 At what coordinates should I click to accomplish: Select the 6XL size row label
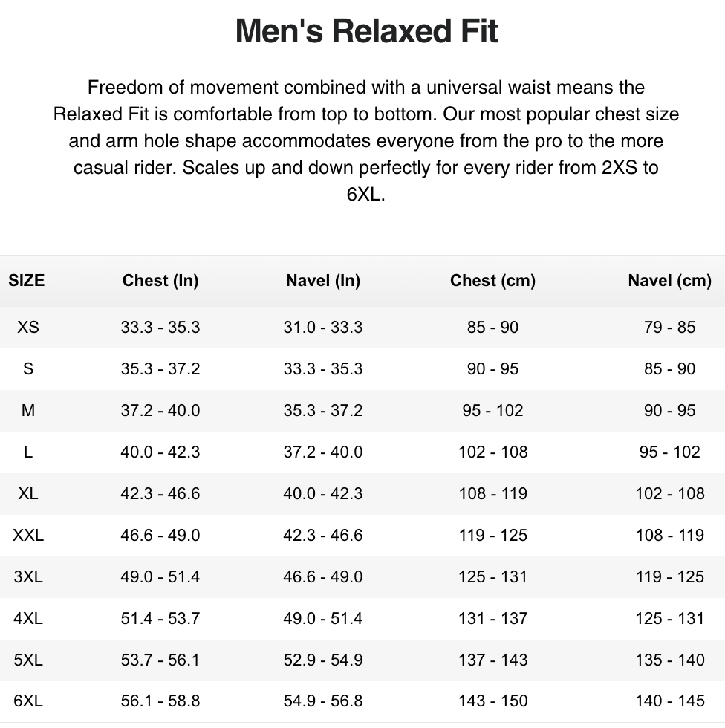(27, 701)
